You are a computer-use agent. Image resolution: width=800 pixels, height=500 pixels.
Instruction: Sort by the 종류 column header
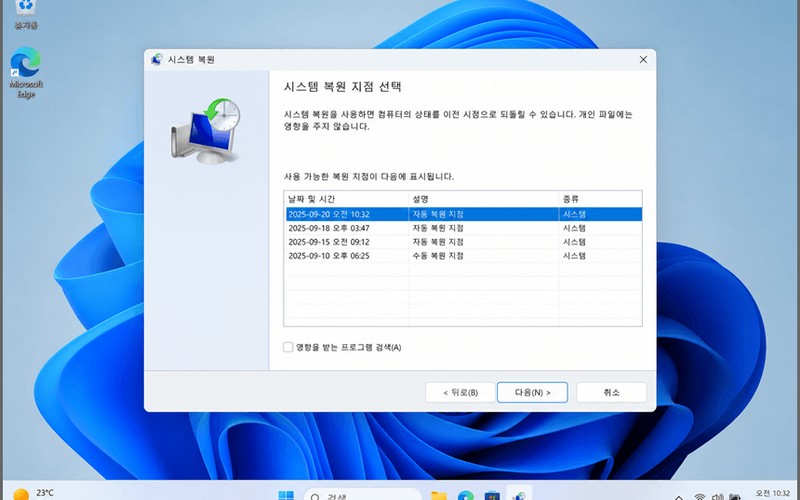[601, 199]
